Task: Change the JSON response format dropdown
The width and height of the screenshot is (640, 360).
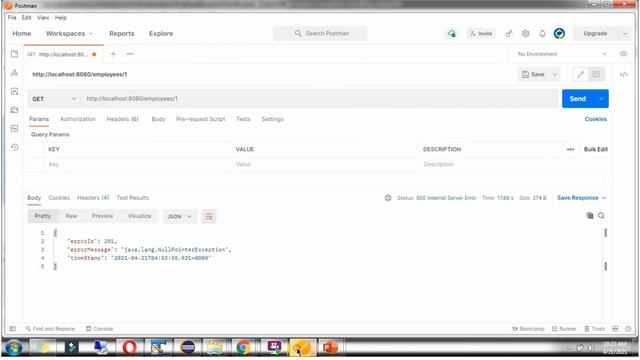Action: (179, 216)
